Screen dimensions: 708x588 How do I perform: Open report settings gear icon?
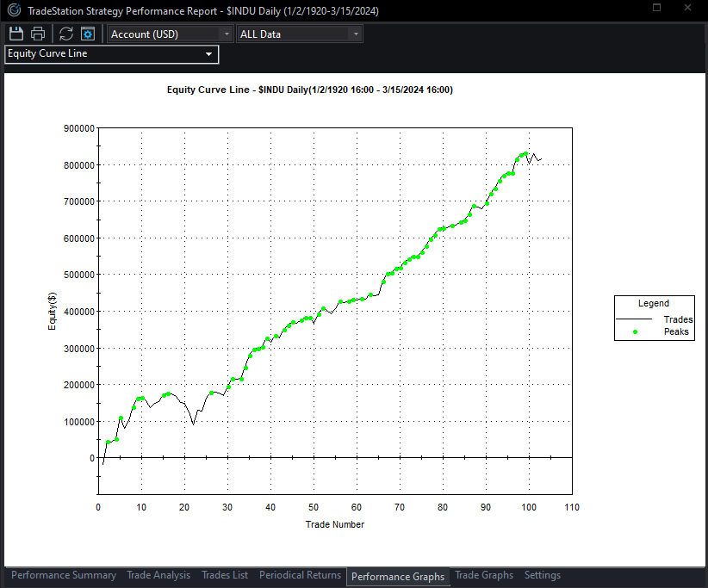(88, 34)
